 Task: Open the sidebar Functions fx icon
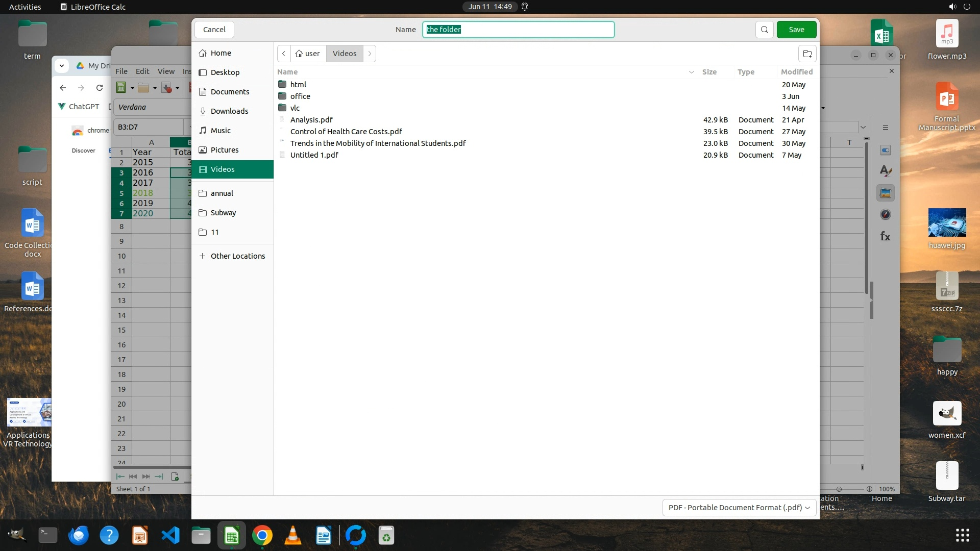coord(886,236)
